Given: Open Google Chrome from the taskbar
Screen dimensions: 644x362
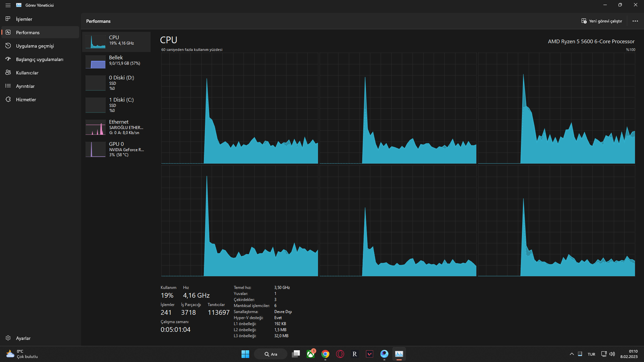Looking at the screenshot, I should 325,354.
